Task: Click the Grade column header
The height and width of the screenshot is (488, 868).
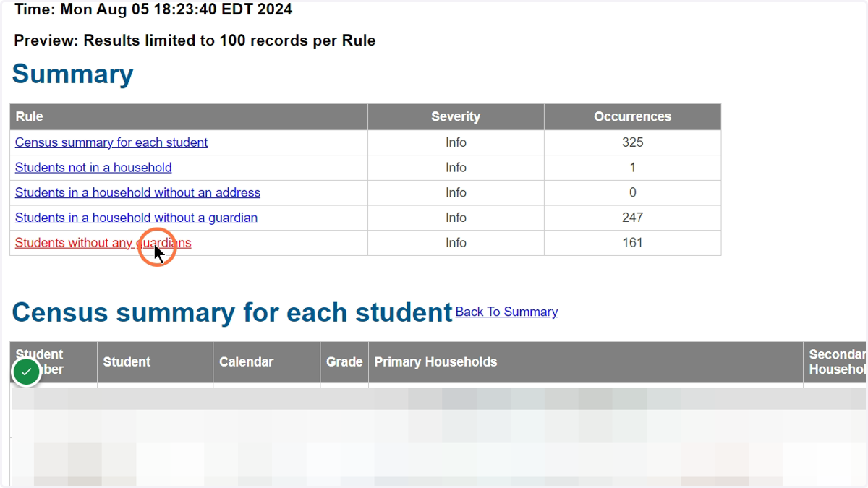Action: pyautogui.click(x=344, y=362)
